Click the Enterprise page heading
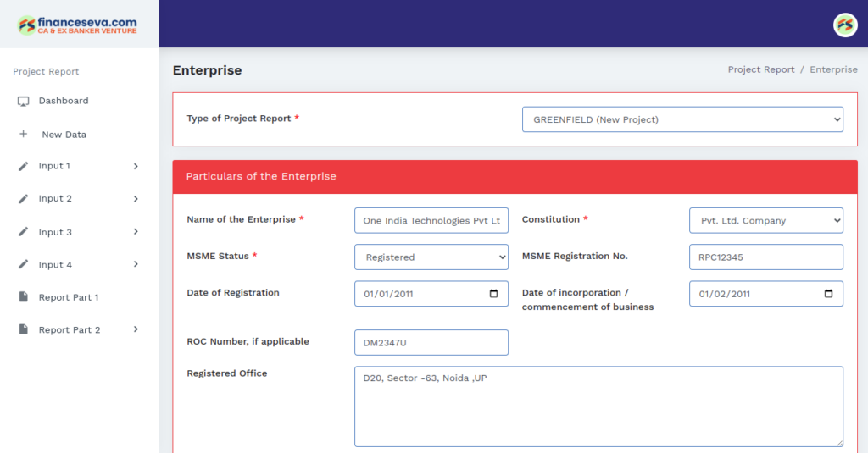Viewport: 868px width, 453px height. [207, 70]
